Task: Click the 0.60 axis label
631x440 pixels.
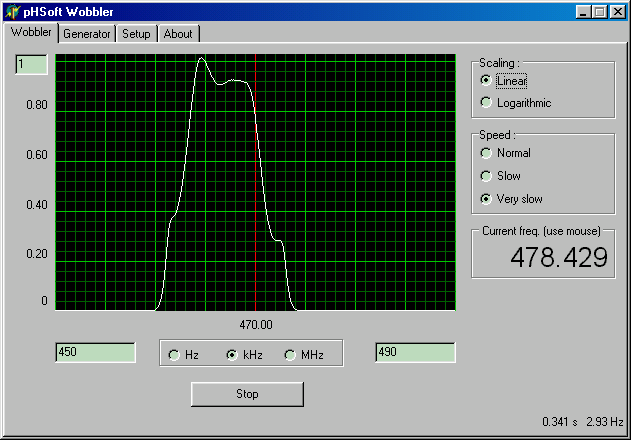Action: coord(37,155)
